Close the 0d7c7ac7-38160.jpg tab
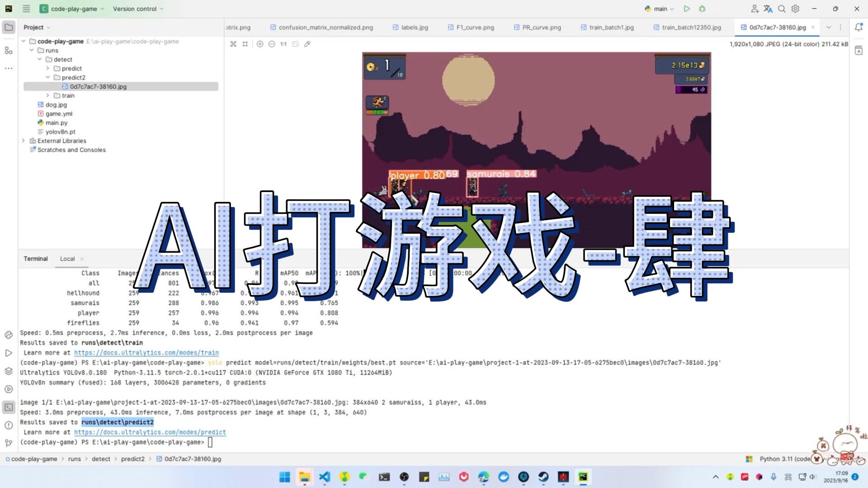 pos(813,27)
